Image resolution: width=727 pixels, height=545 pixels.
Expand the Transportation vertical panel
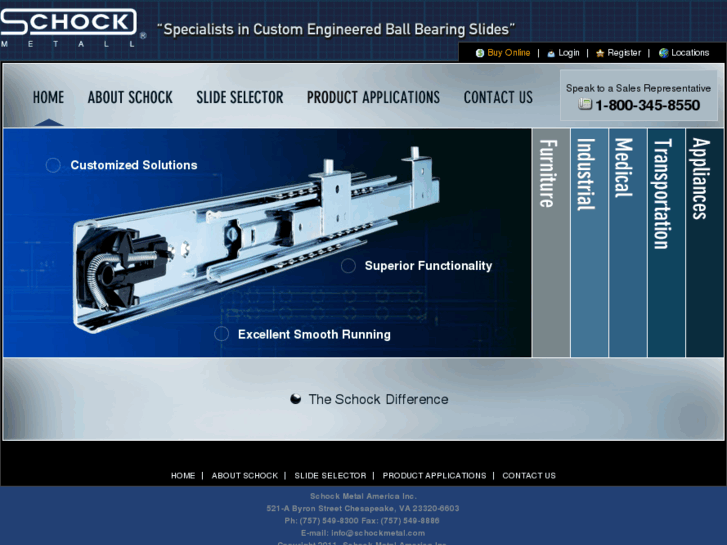pyautogui.click(x=666, y=243)
